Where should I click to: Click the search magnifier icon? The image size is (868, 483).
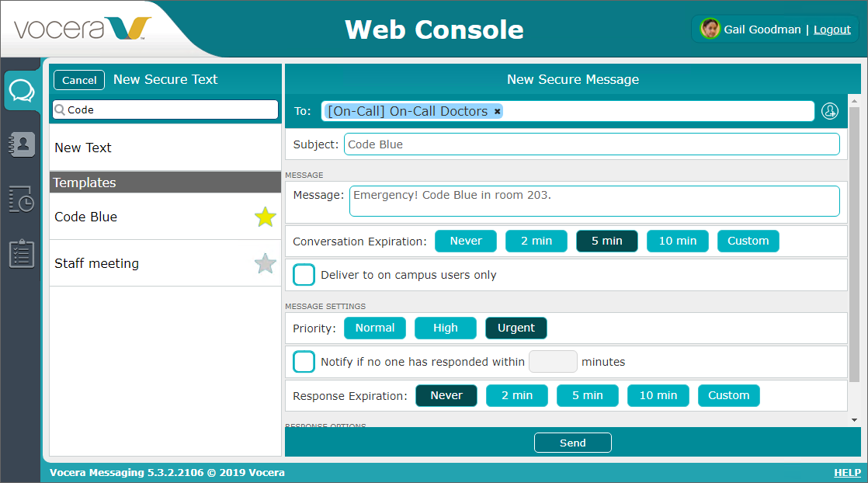(x=60, y=109)
